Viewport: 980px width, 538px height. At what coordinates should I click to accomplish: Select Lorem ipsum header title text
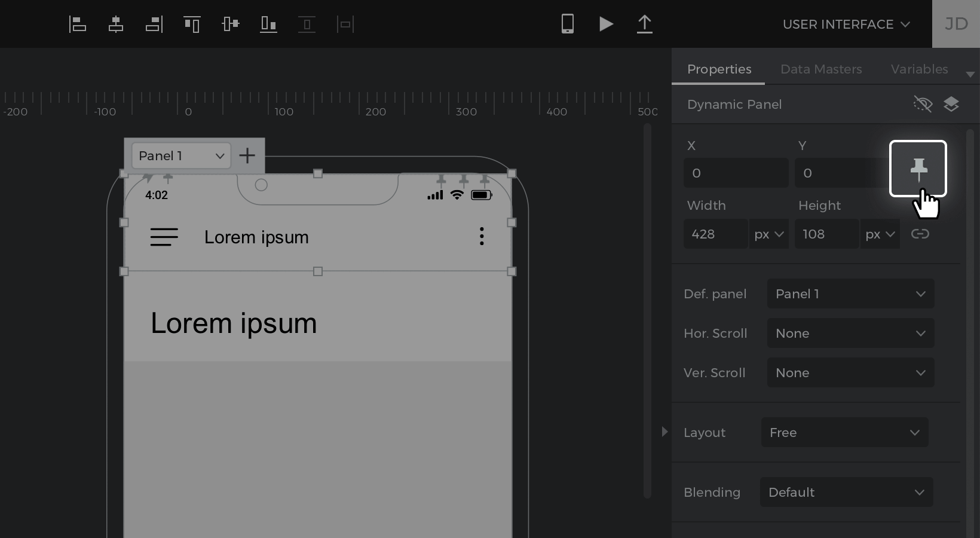tap(256, 237)
